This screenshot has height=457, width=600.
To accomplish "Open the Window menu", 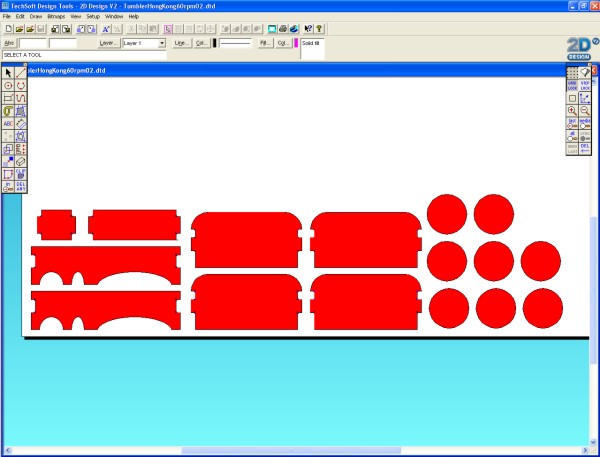I will pyautogui.click(x=114, y=16).
